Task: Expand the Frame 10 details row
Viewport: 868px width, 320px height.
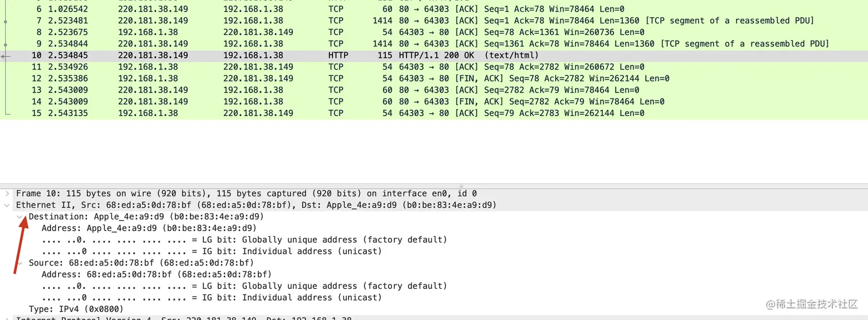Action: pos(7,194)
